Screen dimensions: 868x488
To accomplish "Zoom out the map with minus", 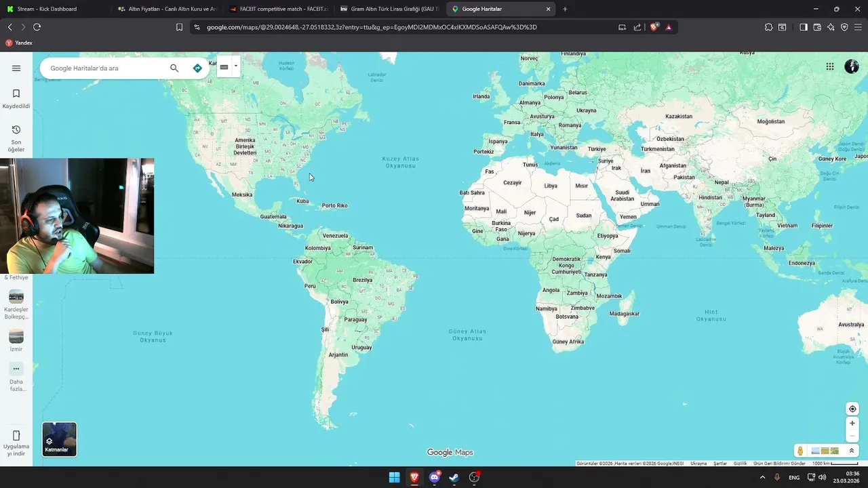I will pos(852,436).
